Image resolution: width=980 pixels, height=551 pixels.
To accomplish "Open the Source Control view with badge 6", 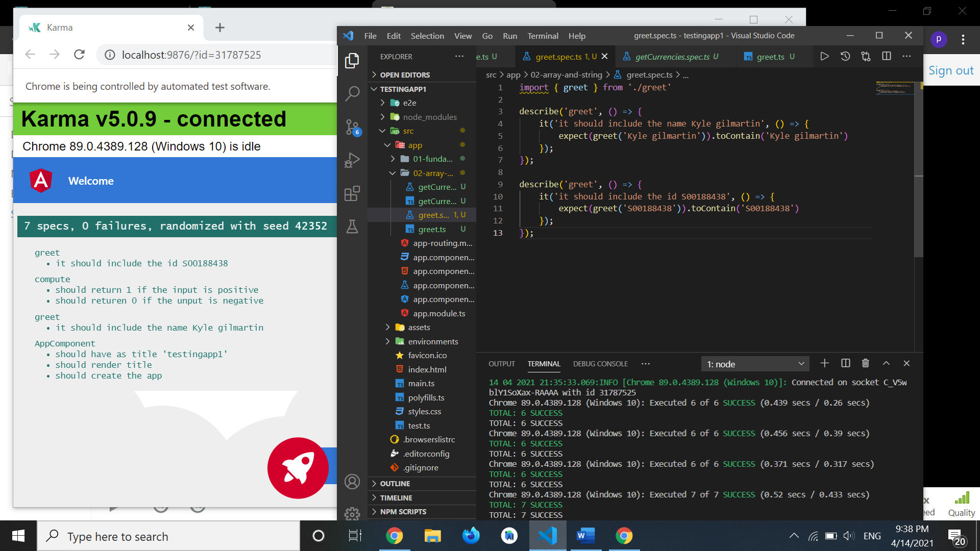I will coord(352,127).
